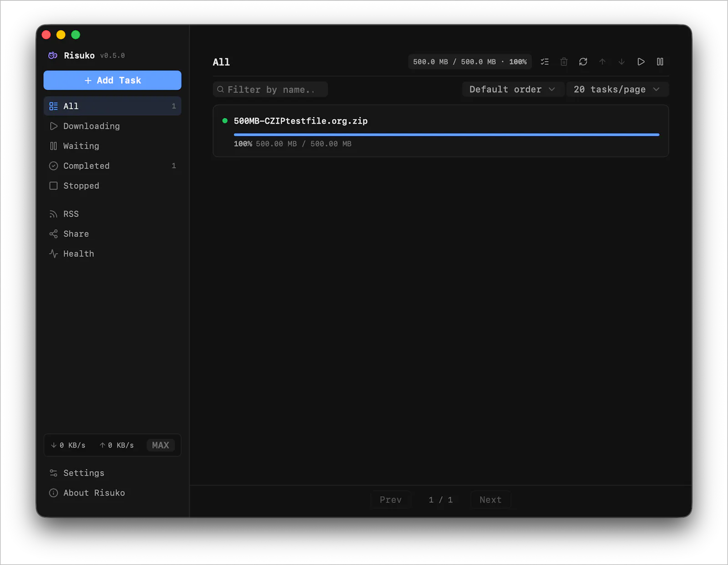Click the select-all checklist icon
Screen dimensions: 728x565
click(x=545, y=61)
